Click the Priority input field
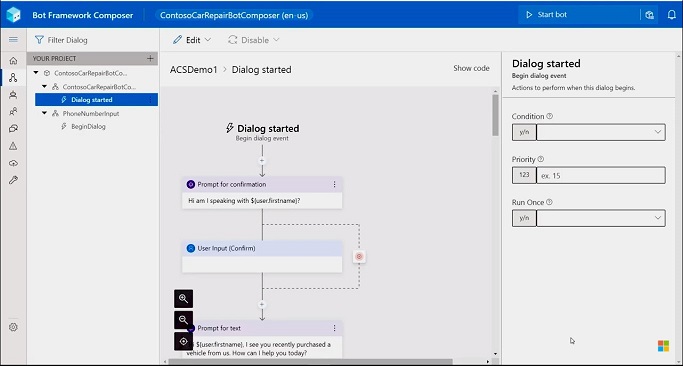 pyautogui.click(x=601, y=175)
